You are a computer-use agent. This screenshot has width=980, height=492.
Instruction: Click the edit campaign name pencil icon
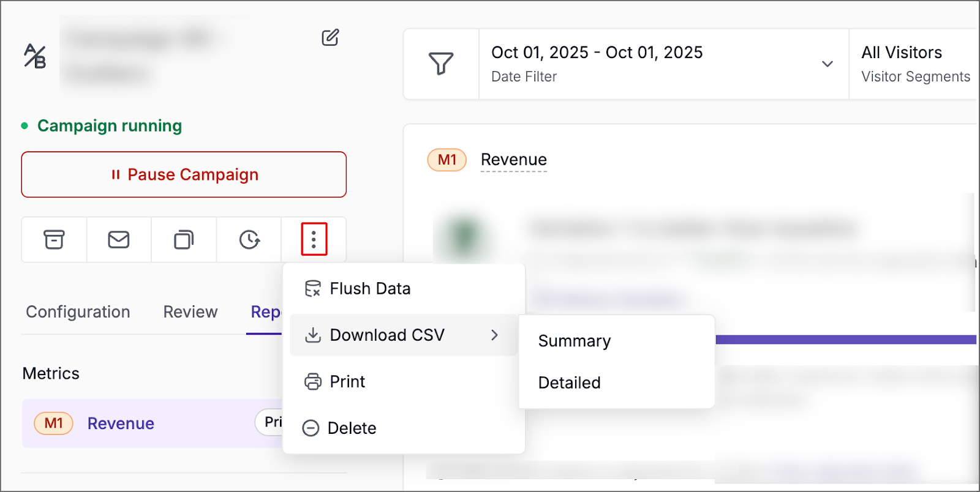coord(330,38)
